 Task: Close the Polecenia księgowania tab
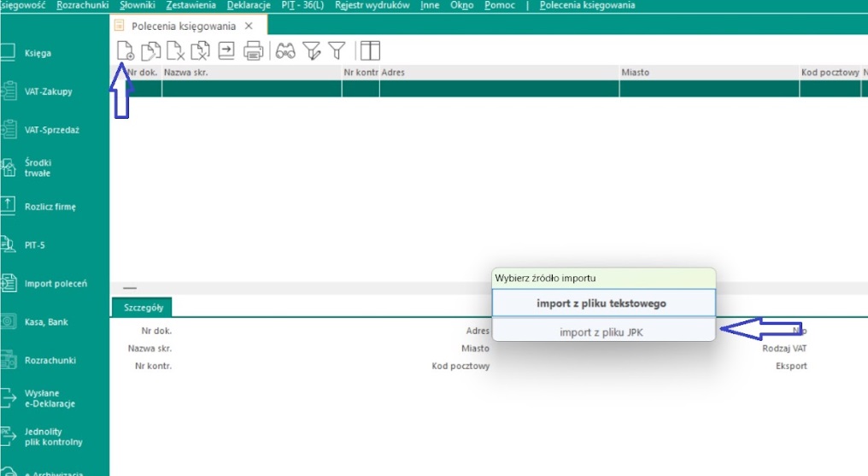point(249,26)
